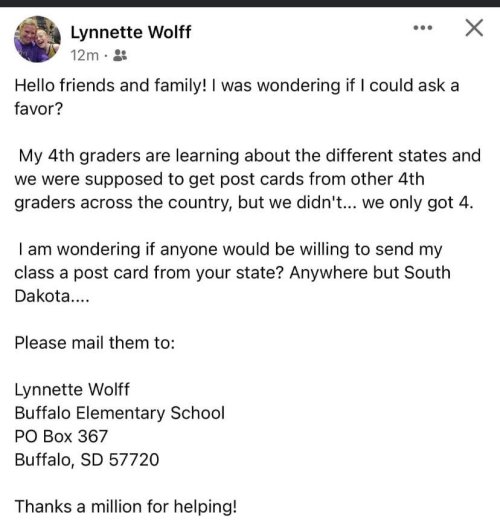Click the word 'favor?' in the post
Image resolution: width=500 pixels, height=525 pixels.
[39, 108]
